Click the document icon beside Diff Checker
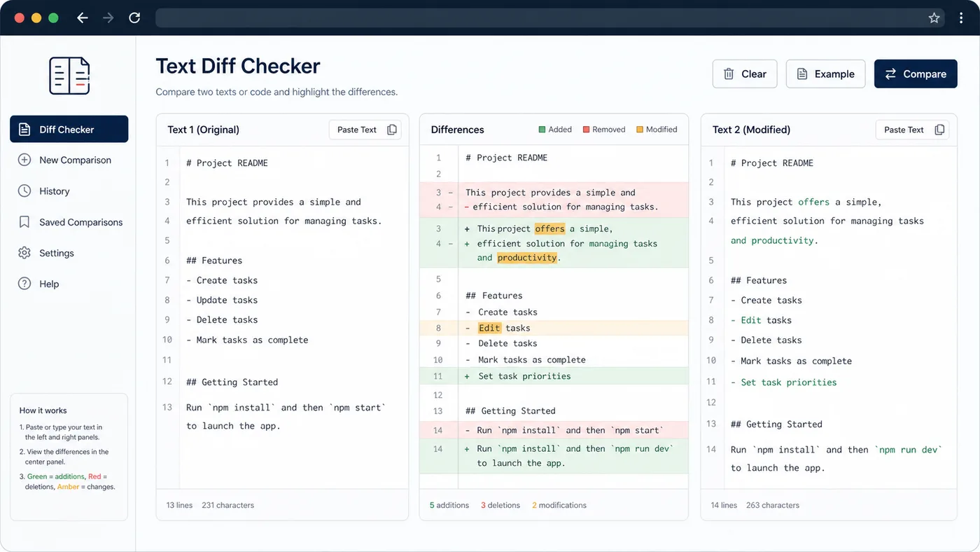 (x=24, y=129)
